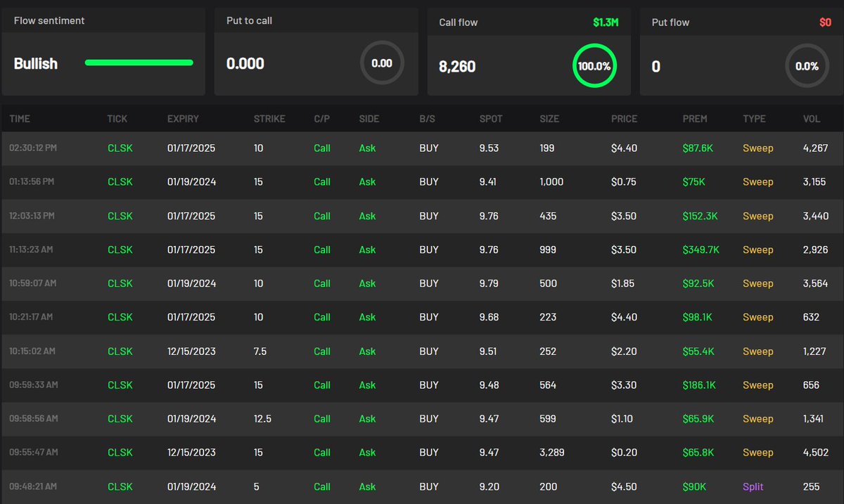Open the CLSK ticker in the bottom row
Screen dimensions: 844x504
[120, 486]
